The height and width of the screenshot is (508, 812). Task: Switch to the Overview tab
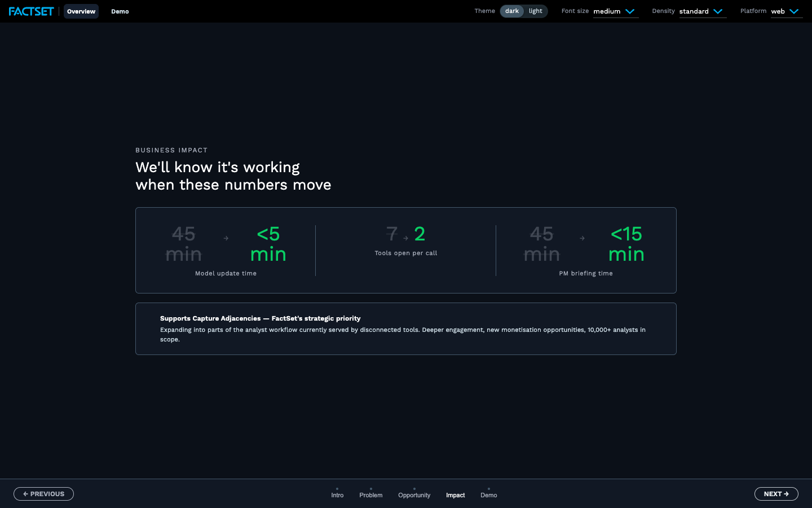click(81, 11)
